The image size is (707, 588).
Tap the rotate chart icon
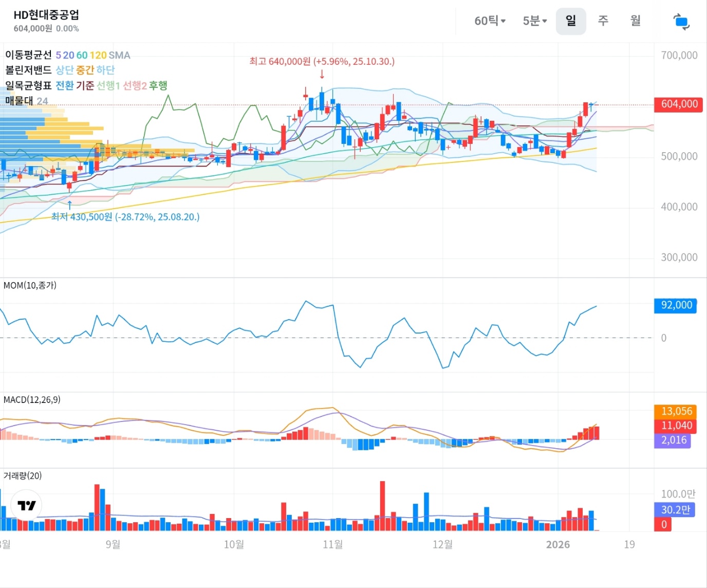tap(681, 22)
